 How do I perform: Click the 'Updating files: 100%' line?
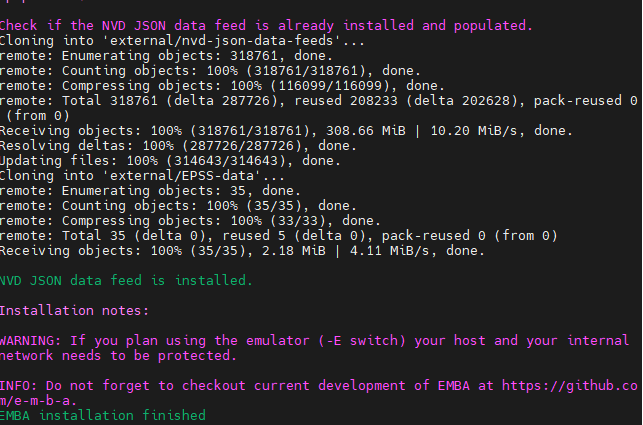(170, 161)
